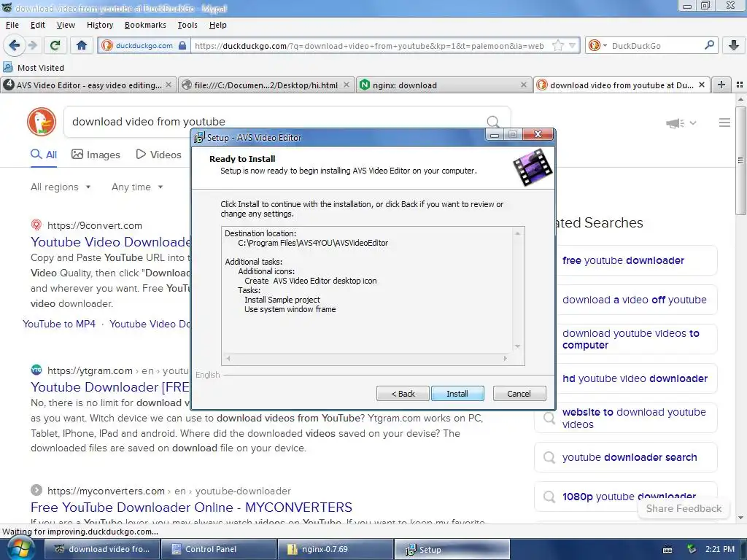Show the list all tabs button
This screenshot has height=560, width=747.
(x=740, y=85)
